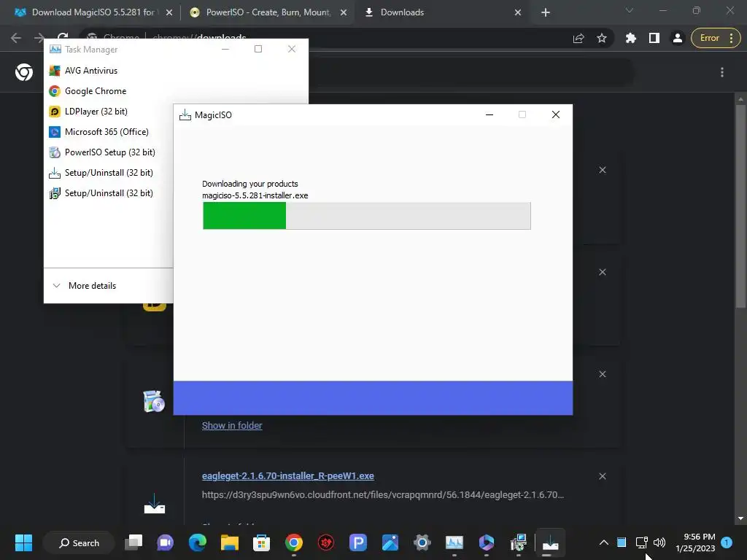Go back in Chrome

coord(16,38)
